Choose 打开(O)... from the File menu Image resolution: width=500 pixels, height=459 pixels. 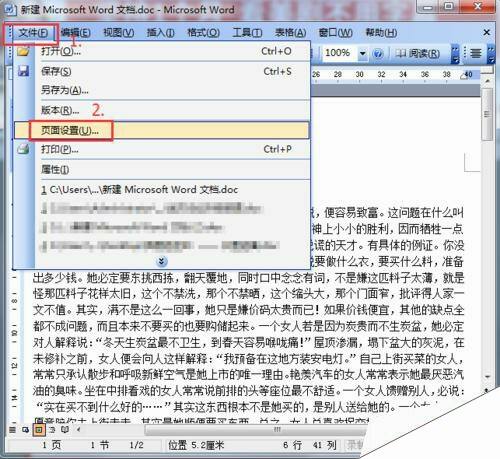pos(162,51)
